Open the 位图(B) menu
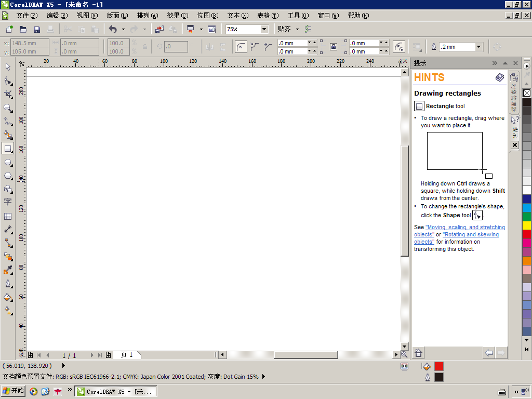Image resolution: width=532 pixels, height=399 pixels. [208, 16]
